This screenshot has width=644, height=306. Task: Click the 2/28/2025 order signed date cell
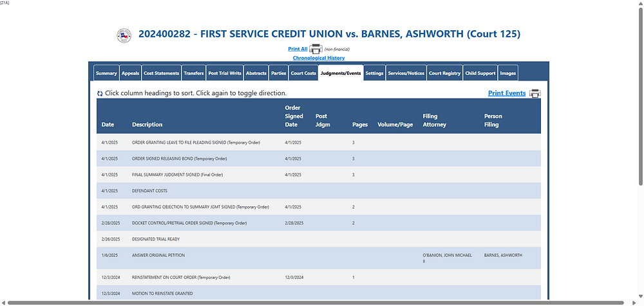coord(294,223)
